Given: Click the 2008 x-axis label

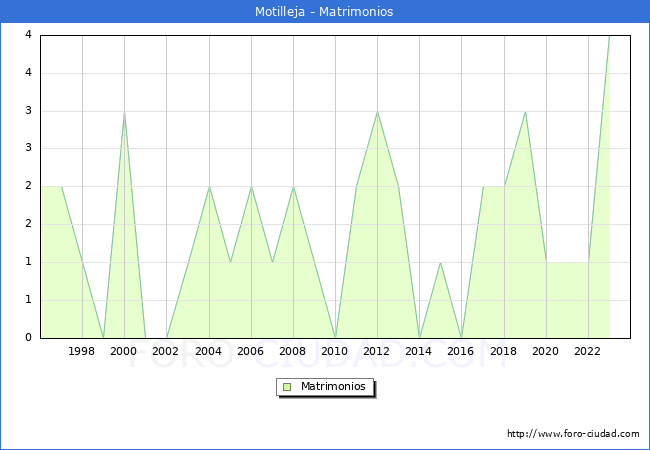Looking at the screenshot, I should click(x=293, y=351).
